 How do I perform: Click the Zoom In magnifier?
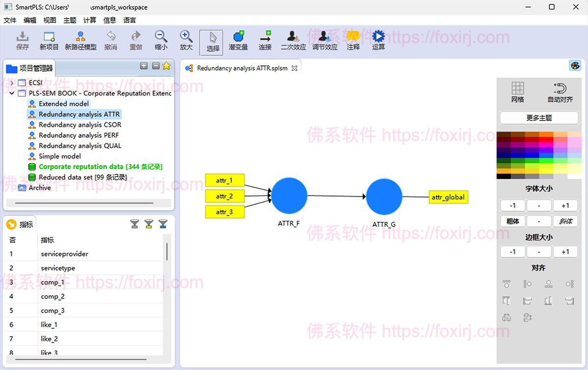(186, 41)
